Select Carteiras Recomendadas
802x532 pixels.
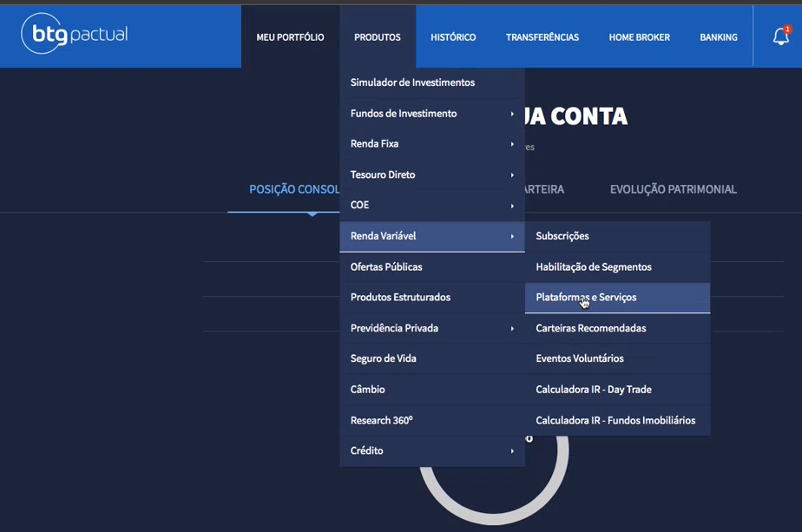(617, 328)
